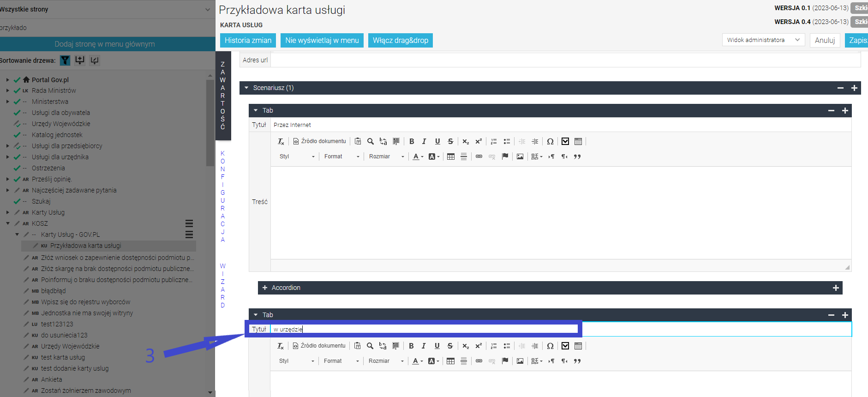Toggle Włącz drag&drop mode
Viewport: 868px width, 397px height.
pos(401,40)
